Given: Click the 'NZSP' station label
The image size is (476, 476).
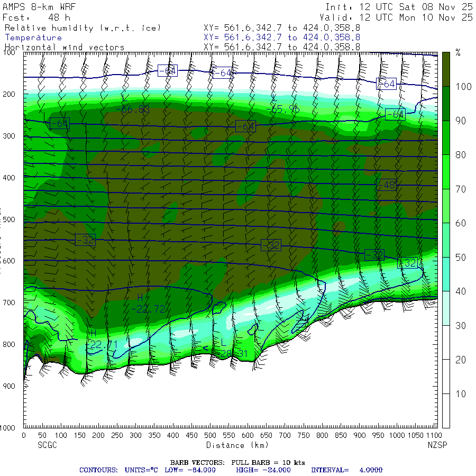Looking at the screenshot, I should [x=437, y=445].
